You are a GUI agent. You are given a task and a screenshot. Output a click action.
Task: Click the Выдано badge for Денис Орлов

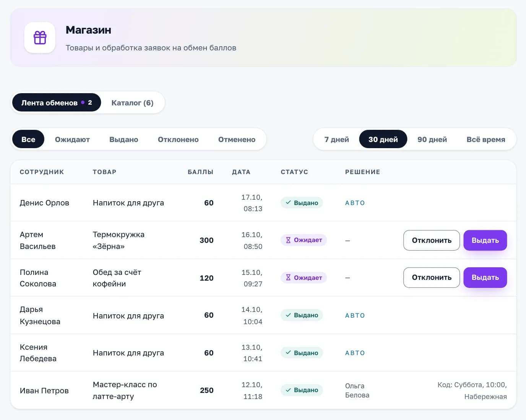[302, 203]
